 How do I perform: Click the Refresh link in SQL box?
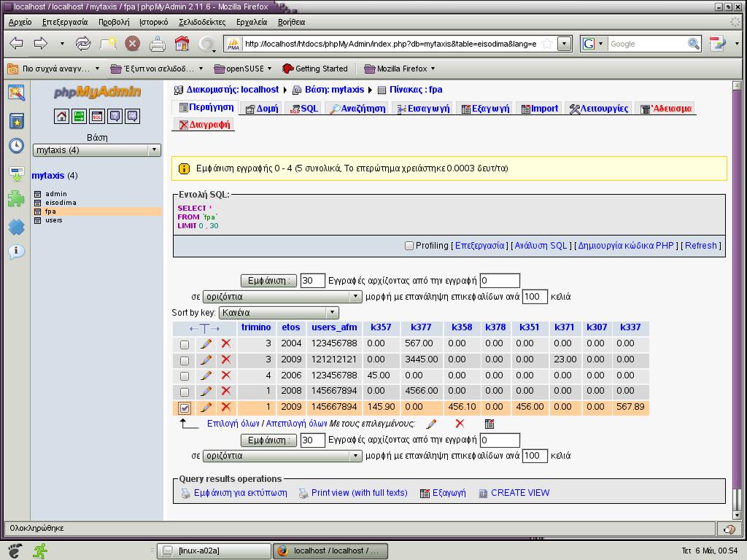(701, 246)
